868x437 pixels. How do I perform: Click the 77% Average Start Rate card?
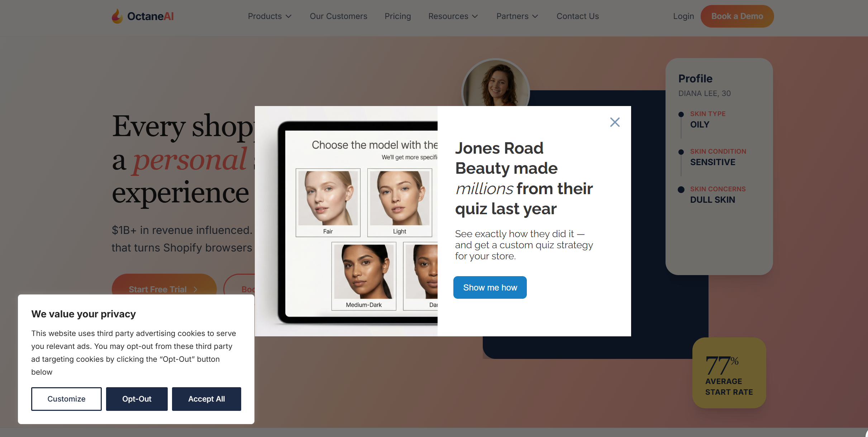tap(729, 373)
